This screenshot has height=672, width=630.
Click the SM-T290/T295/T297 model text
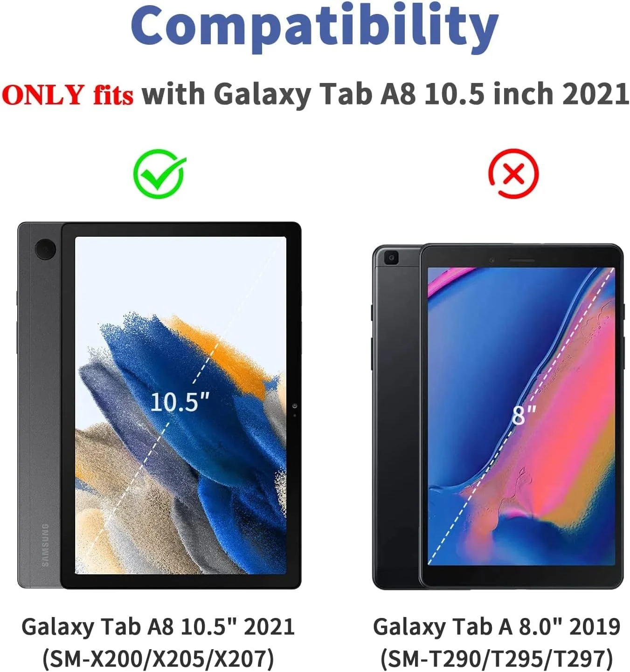pyautogui.click(x=497, y=658)
